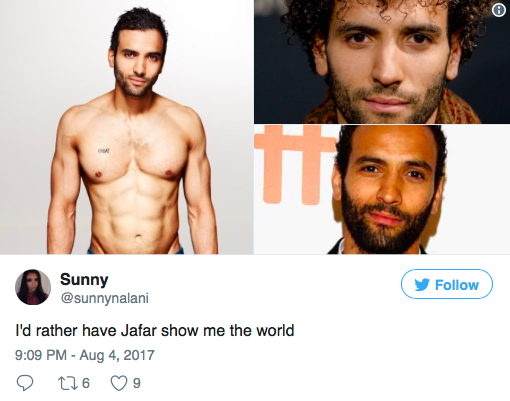Follow the @sunnynalani account
510x401 pixels.
coord(447,284)
